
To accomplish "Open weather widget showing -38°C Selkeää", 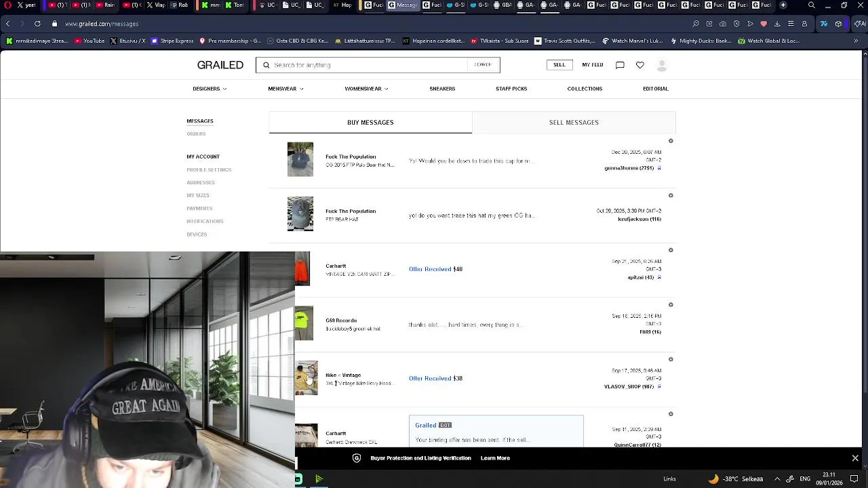I will 736,479.
